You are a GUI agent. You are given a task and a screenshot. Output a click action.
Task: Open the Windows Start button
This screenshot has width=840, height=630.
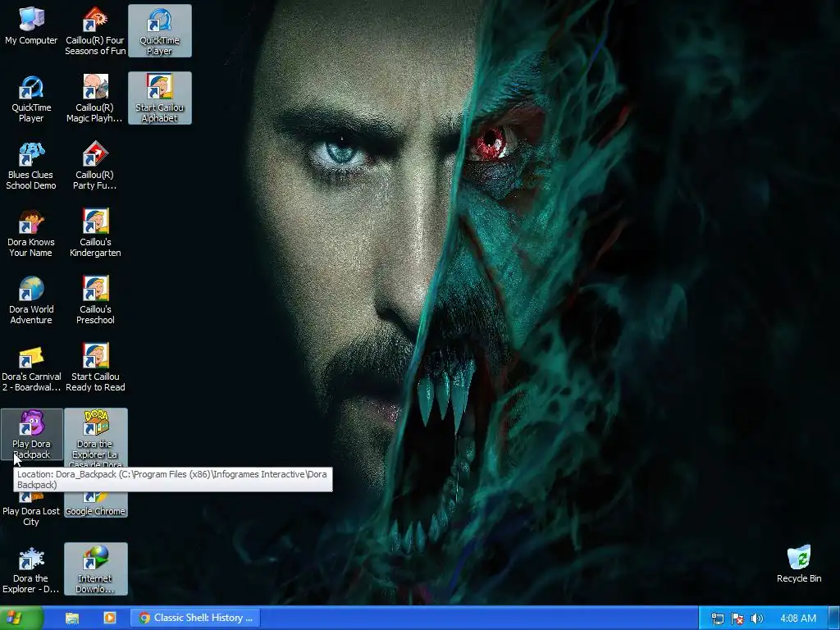[21, 619]
